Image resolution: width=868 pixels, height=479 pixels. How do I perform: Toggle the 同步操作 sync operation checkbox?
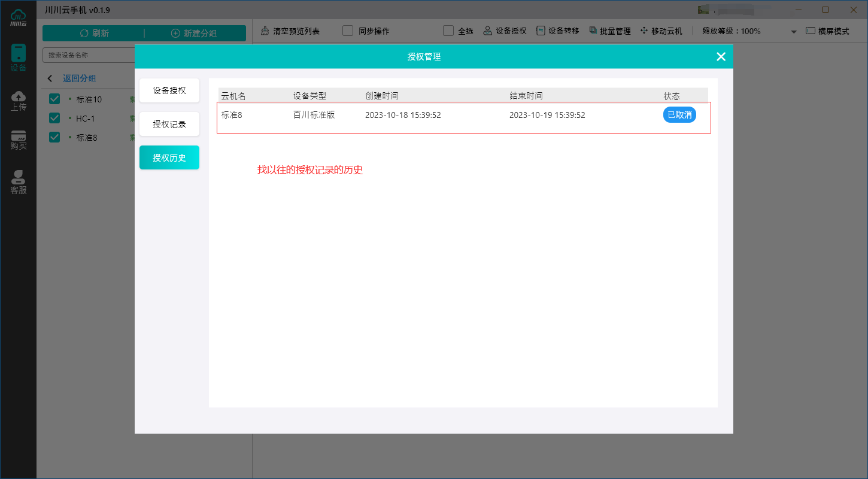347,31
